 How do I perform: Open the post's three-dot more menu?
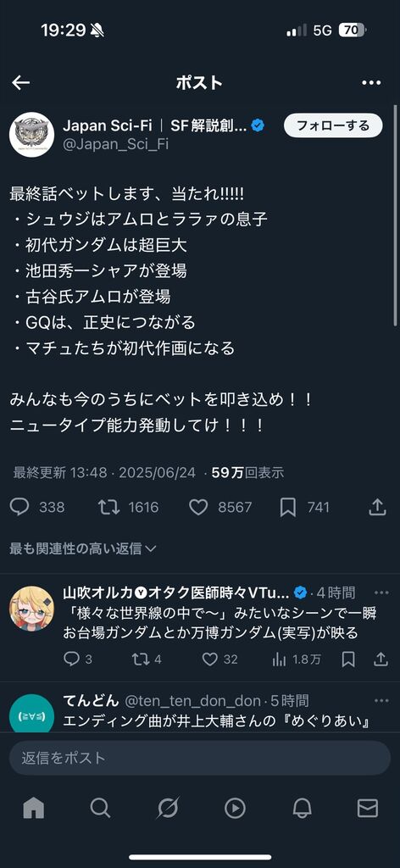[371, 83]
